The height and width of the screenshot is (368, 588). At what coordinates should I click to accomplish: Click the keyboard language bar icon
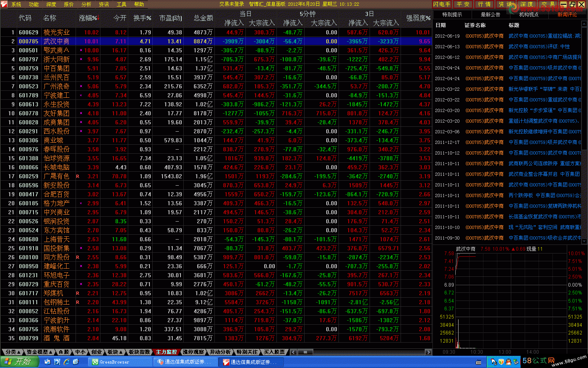point(479,362)
